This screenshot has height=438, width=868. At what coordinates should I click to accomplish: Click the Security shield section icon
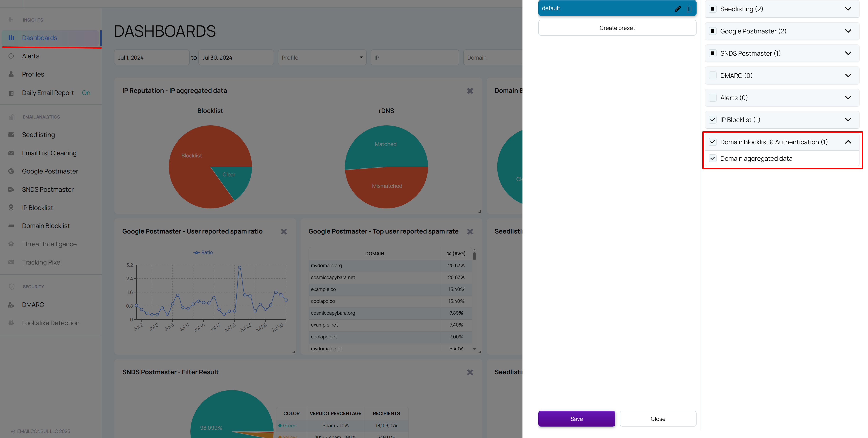tap(12, 287)
